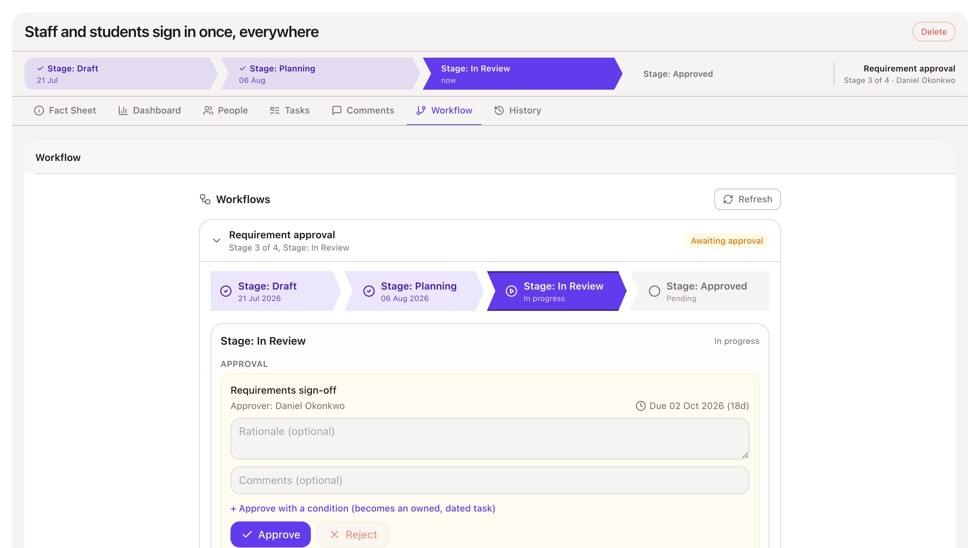Click the Refresh button
The height and width of the screenshot is (548, 980).
(x=747, y=199)
